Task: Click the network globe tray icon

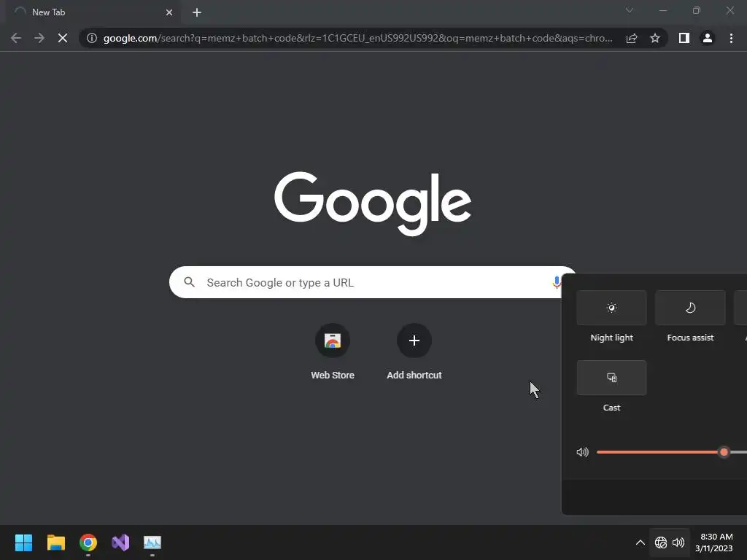Action: pos(661,542)
